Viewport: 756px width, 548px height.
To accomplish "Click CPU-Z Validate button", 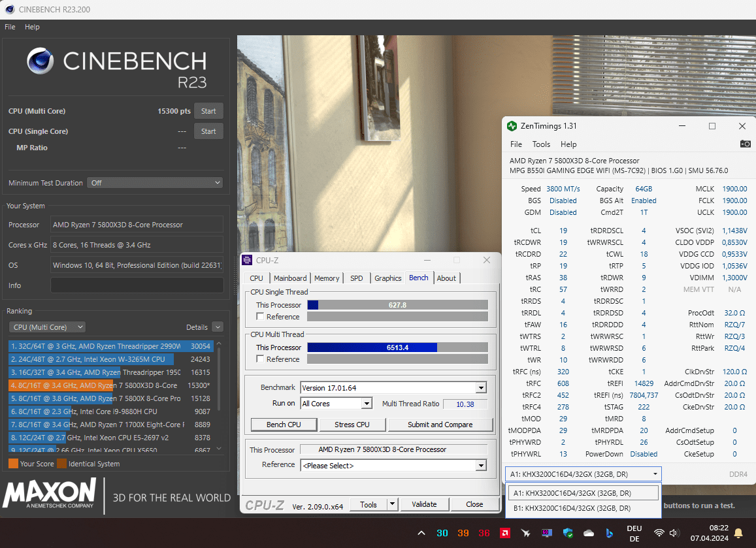I will 424,504.
